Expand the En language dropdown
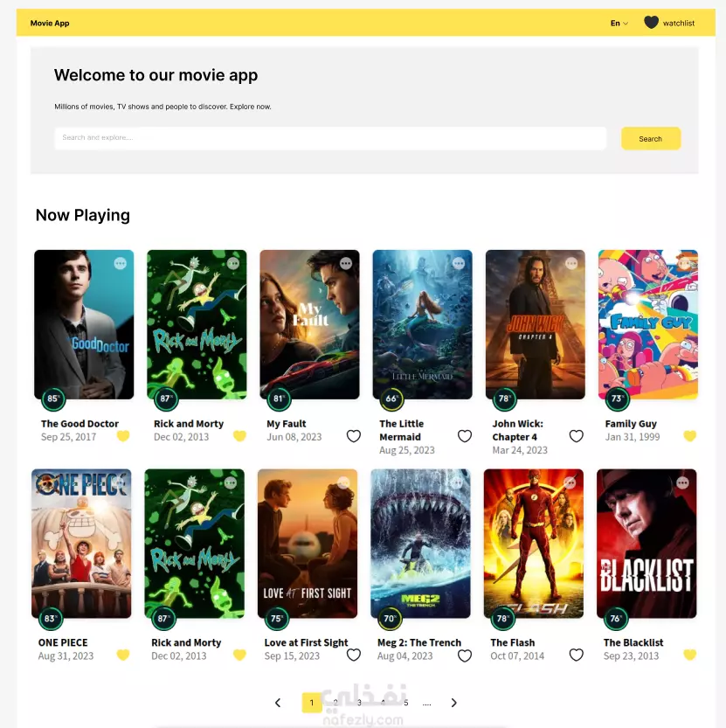Viewport: 726px width, 728px height. pyautogui.click(x=619, y=24)
